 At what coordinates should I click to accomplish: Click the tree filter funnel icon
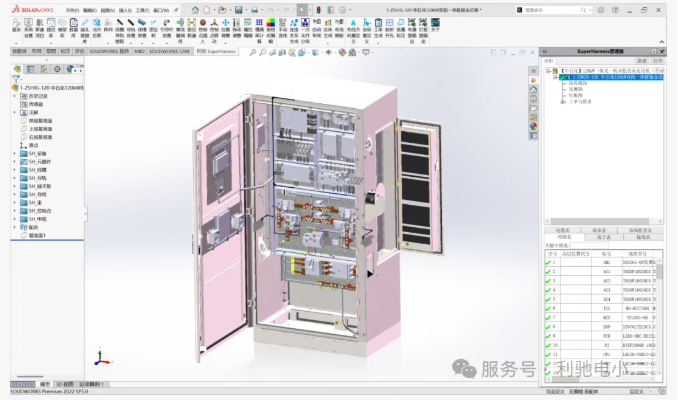16,79
